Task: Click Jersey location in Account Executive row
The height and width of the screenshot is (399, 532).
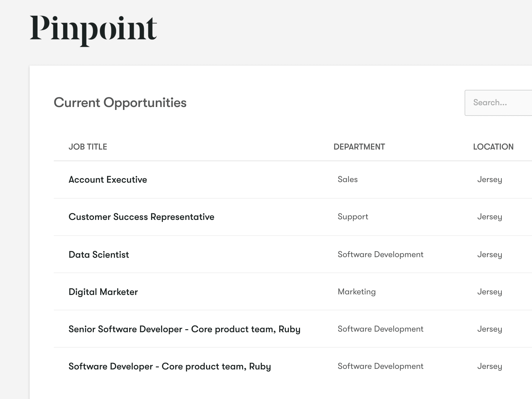Action: (x=489, y=180)
